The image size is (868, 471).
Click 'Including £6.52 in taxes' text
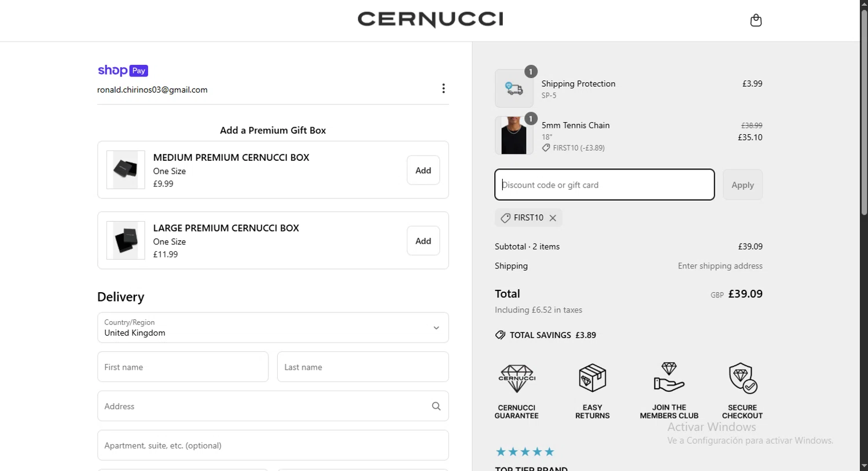coord(538,310)
